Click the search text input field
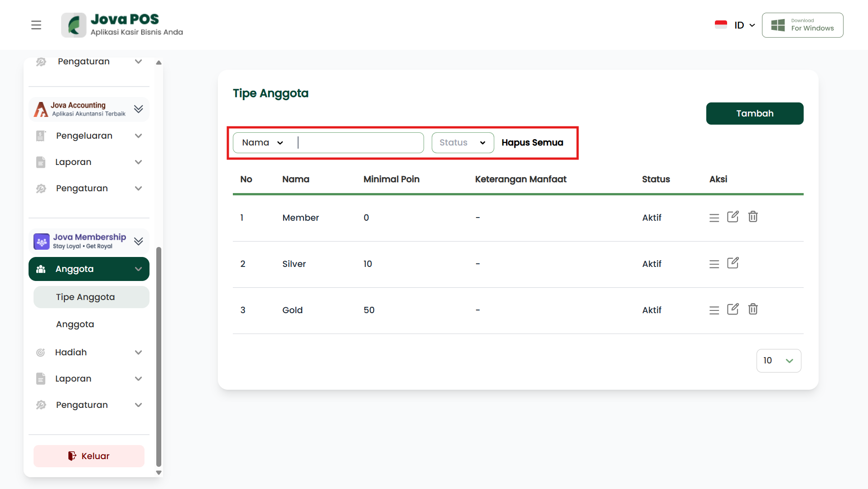868x489 pixels. pos(360,143)
